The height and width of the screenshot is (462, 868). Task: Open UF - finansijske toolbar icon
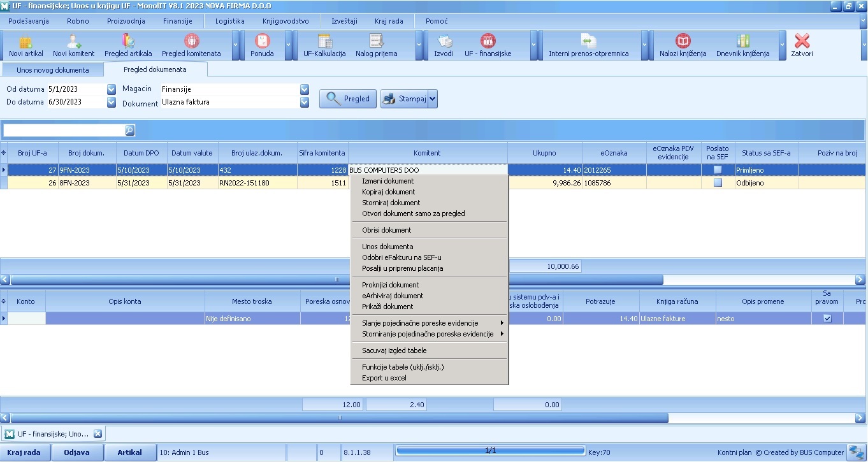point(488,46)
